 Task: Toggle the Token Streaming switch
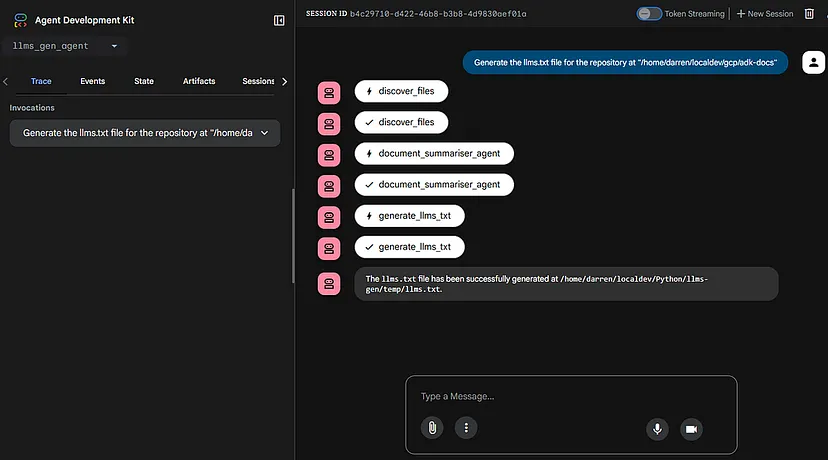[650, 14]
